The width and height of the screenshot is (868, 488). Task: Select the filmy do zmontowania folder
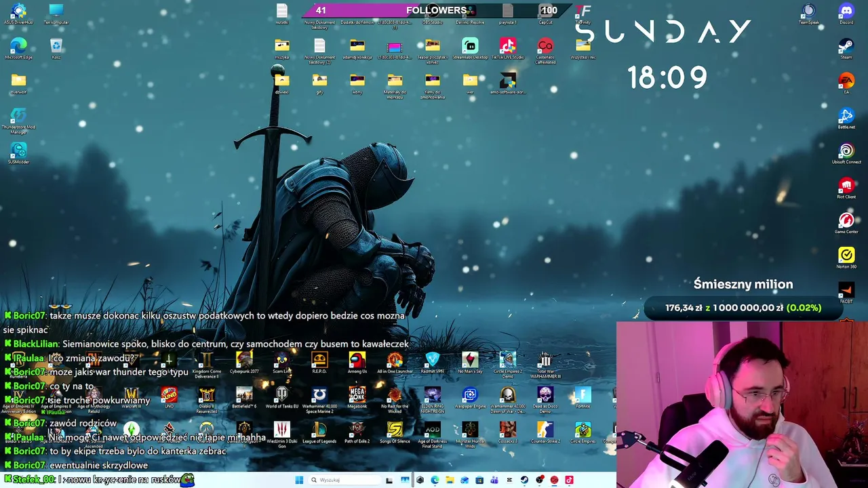(432, 85)
